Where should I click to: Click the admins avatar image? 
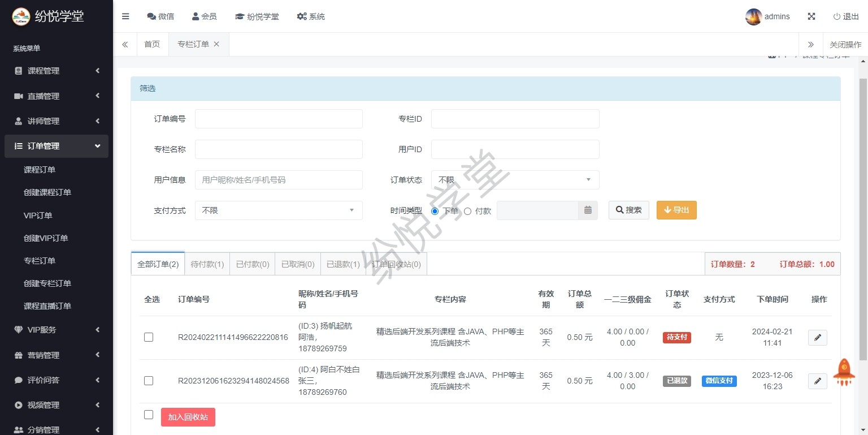pos(753,17)
